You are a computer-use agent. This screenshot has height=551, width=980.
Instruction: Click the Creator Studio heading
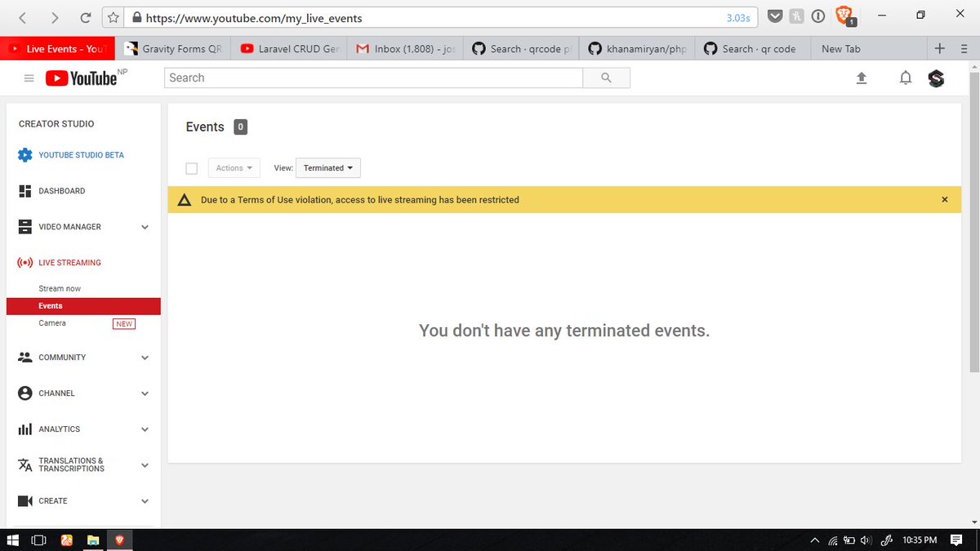pyautogui.click(x=56, y=124)
